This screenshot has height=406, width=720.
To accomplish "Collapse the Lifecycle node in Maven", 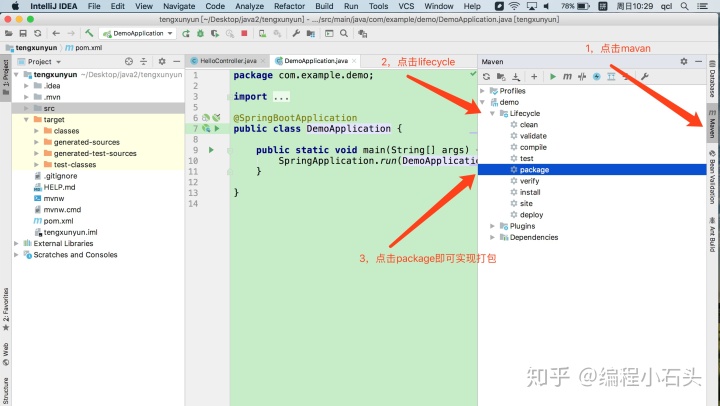I will pyautogui.click(x=492, y=113).
